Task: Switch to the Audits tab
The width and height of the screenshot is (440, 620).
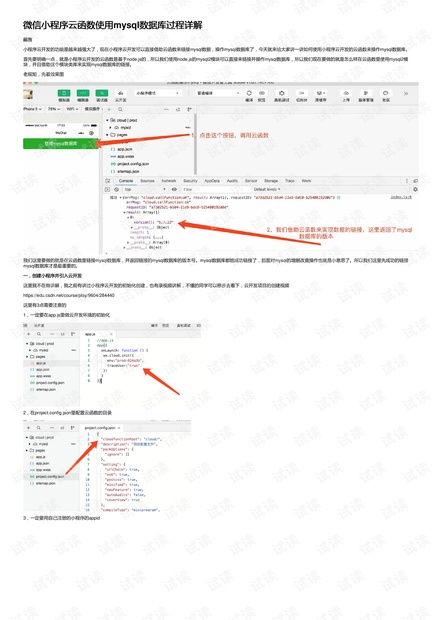Action: click(232, 181)
